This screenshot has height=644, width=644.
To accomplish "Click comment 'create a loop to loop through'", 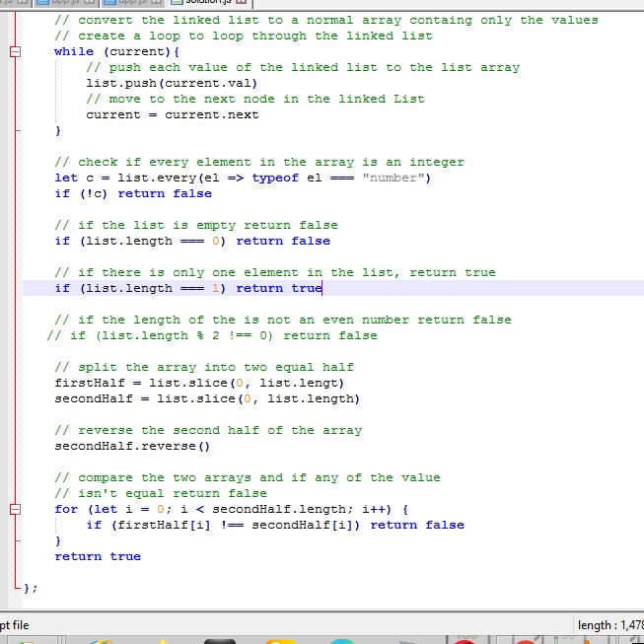I will (244, 36).
